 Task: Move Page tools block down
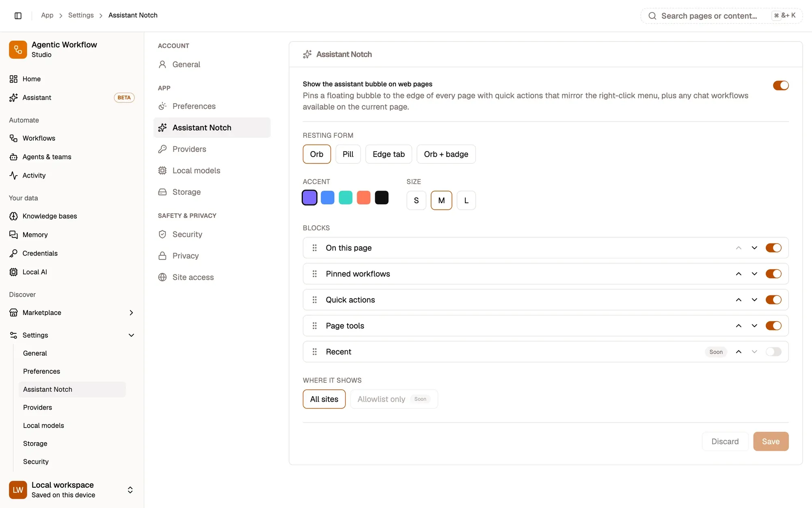click(754, 326)
